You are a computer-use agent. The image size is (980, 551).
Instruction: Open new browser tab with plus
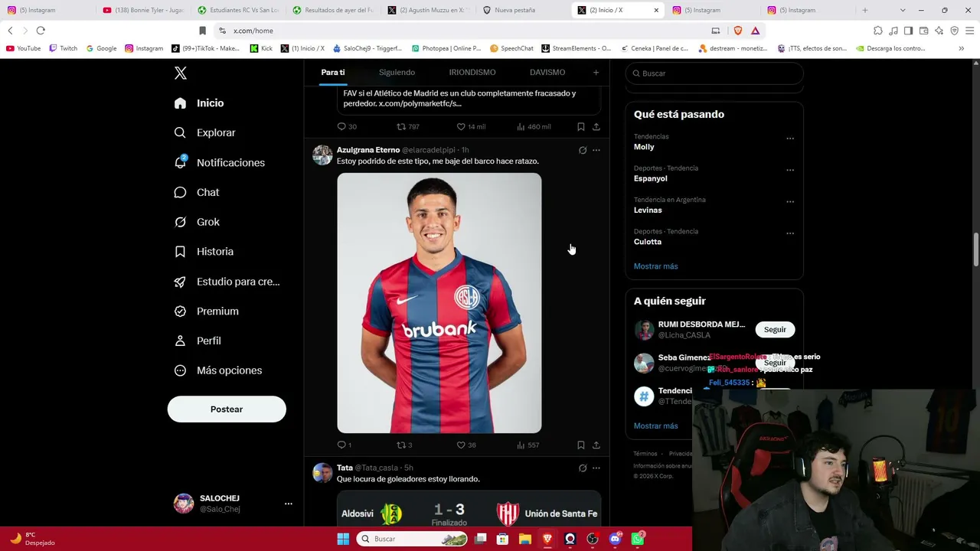[865, 10]
